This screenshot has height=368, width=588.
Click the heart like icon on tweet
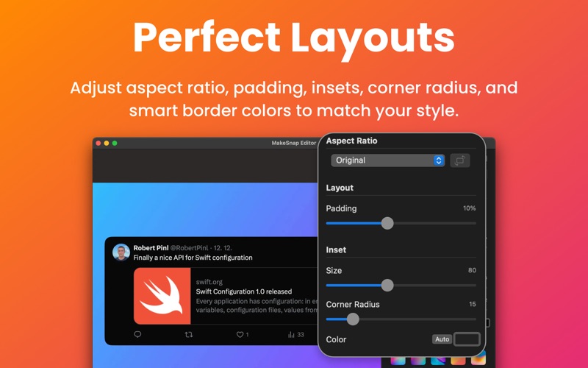[x=240, y=334]
